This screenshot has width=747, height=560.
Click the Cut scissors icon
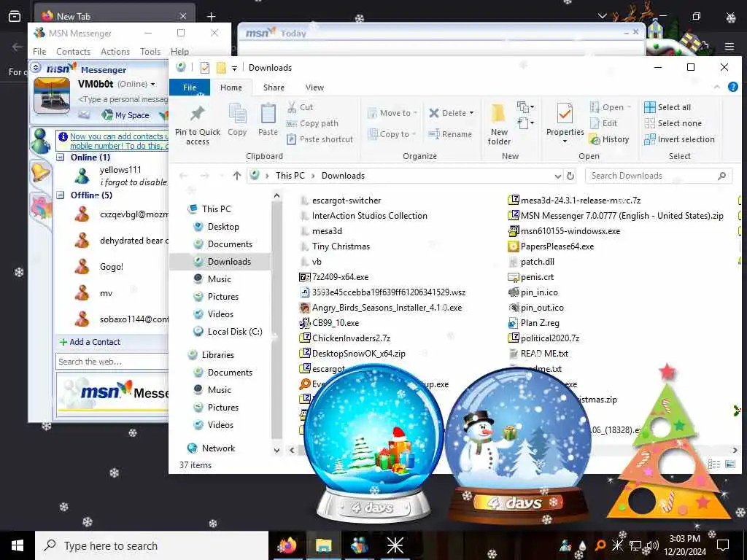292,107
